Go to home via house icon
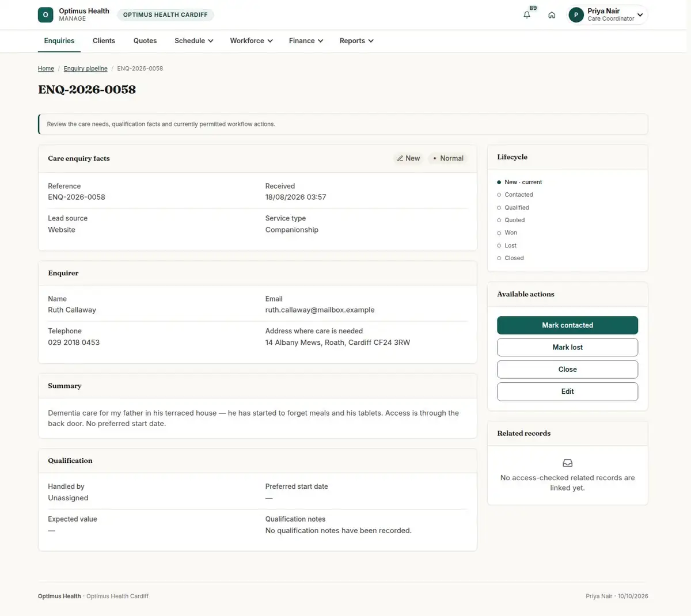Viewport: 691px width, 616px height. [x=552, y=15]
